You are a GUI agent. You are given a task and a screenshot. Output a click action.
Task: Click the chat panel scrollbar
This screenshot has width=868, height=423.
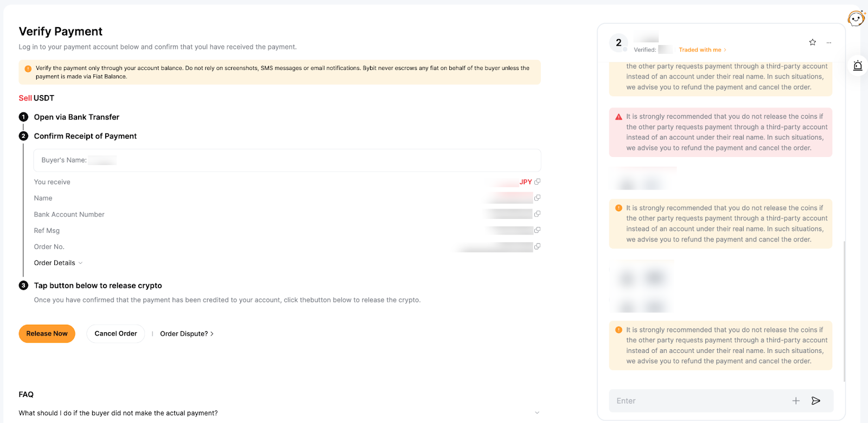844,310
